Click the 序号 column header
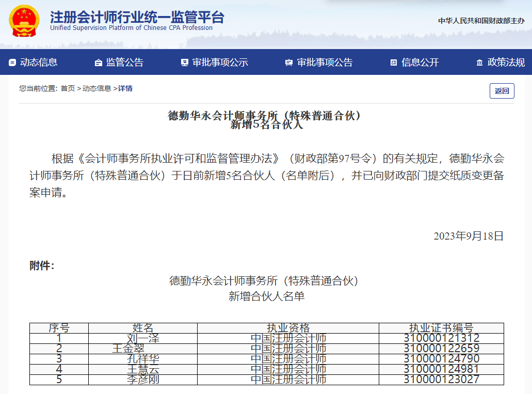This screenshot has height=394, width=532. click(x=59, y=328)
